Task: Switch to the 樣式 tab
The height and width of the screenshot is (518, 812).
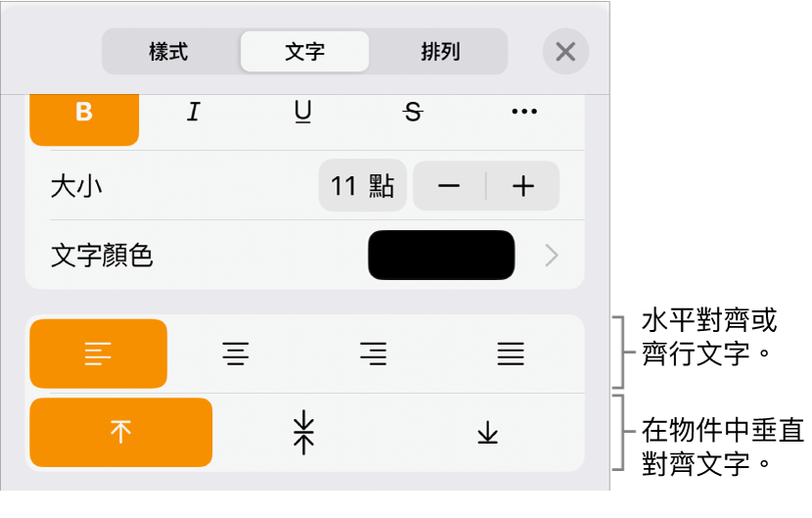Action: point(168,52)
